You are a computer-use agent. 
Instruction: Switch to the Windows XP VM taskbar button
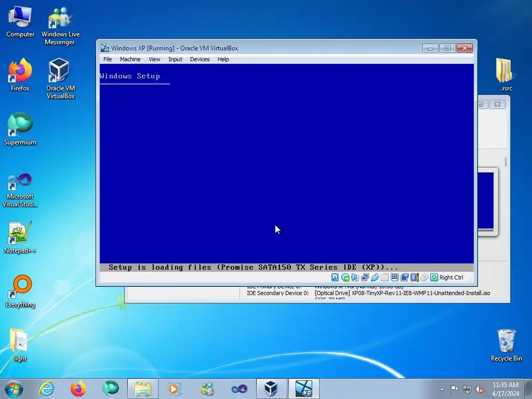pos(303,389)
